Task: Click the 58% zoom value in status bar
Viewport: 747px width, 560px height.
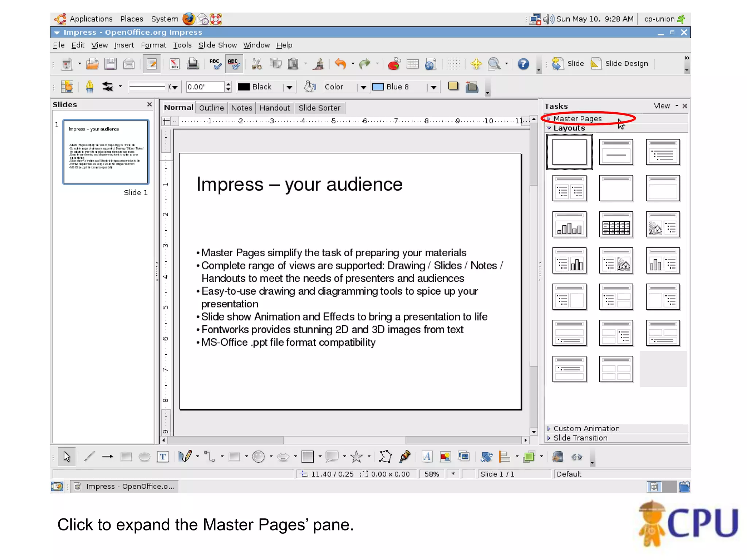Action: point(431,474)
